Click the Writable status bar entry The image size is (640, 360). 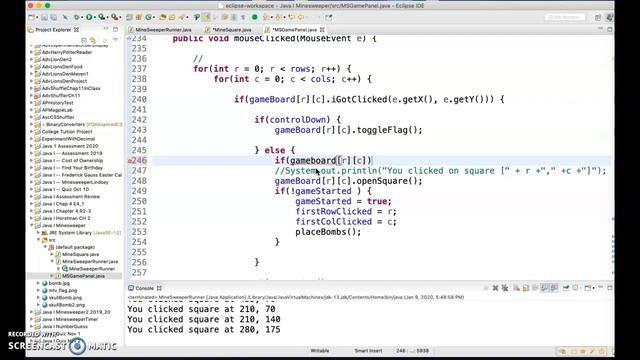[320, 351]
